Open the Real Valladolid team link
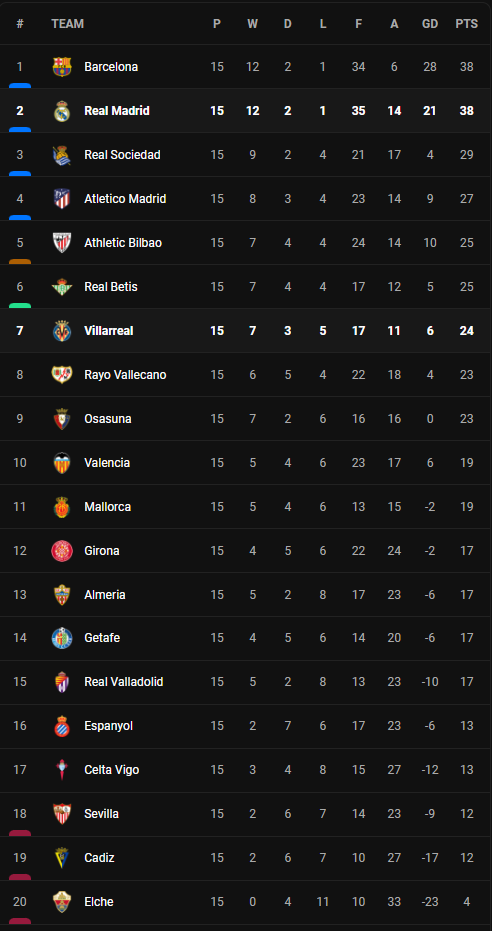This screenshot has height=931, width=492. (124, 682)
